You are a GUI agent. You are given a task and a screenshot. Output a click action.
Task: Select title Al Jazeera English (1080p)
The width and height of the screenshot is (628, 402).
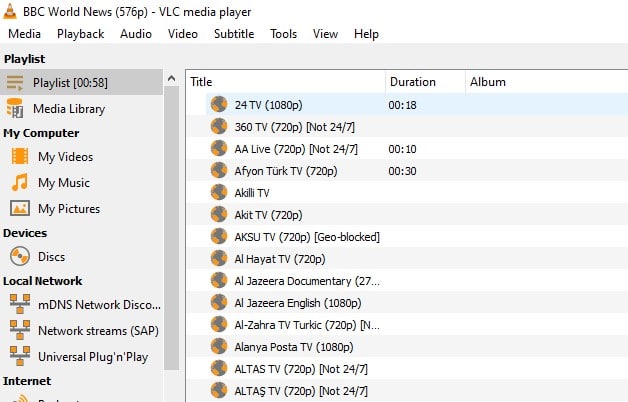298,303
